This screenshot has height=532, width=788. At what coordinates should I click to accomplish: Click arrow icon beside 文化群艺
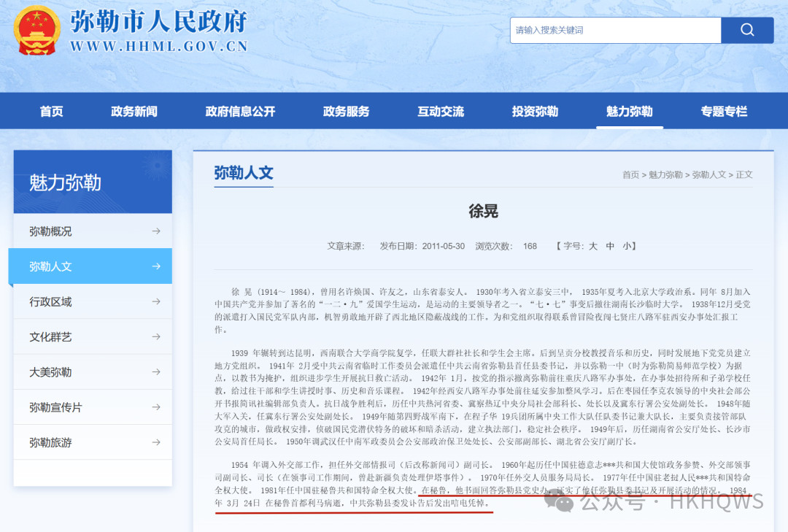(x=155, y=337)
